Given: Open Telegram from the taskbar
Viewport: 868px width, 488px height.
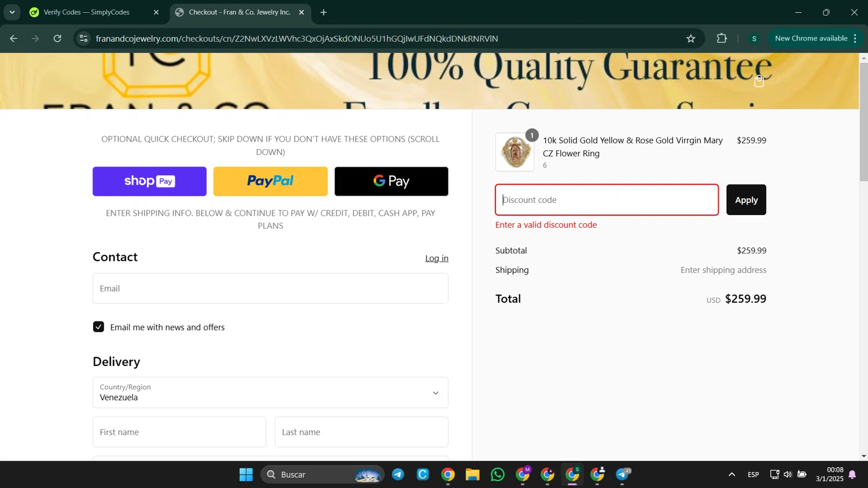Looking at the screenshot, I should pyautogui.click(x=398, y=475).
